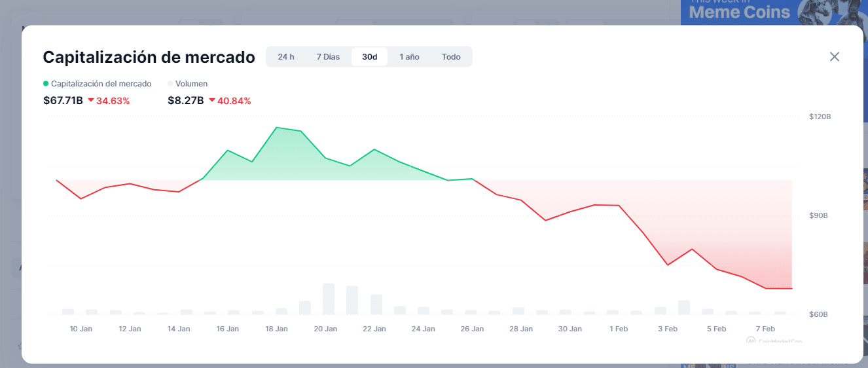Image resolution: width=868 pixels, height=368 pixels.
Task: Click the 7 Feb date label
Action: click(x=765, y=329)
